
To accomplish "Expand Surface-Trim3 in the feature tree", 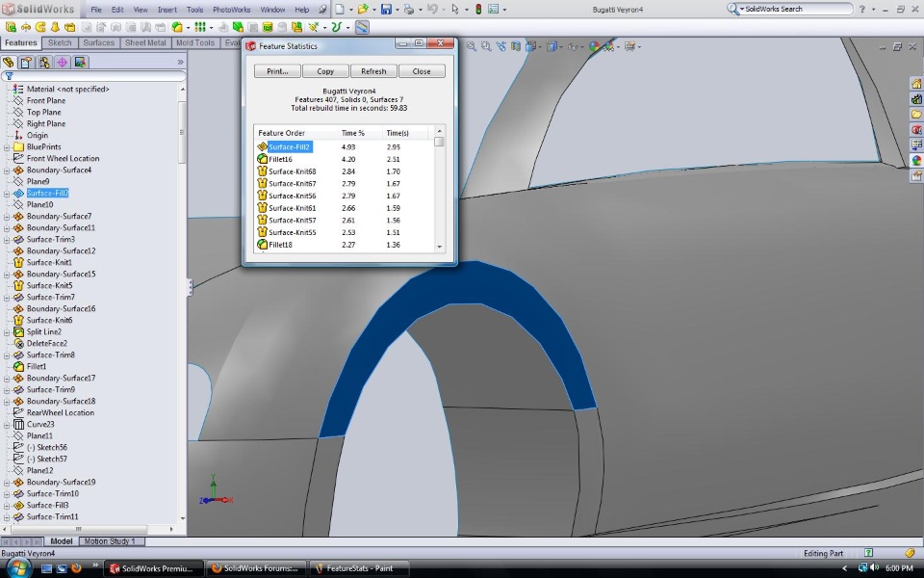I will coord(7,240).
